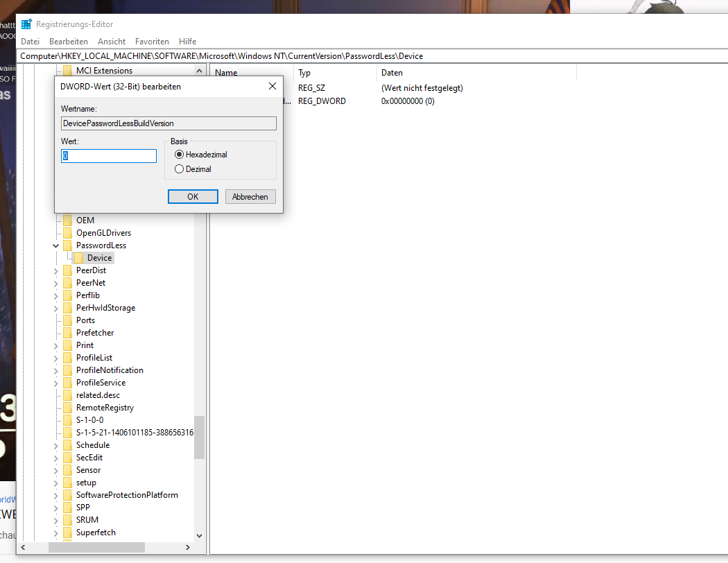Click the Perflib folder icon
This screenshot has width=728, height=563.
[68, 295]
